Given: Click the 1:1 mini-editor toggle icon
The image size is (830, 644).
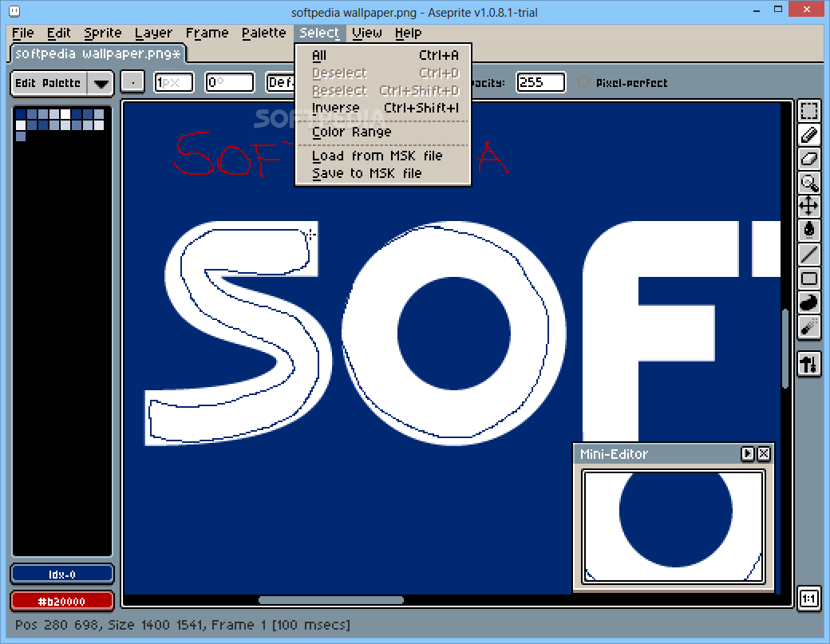Looking at the screenshot, I should [x=808, y=599].
